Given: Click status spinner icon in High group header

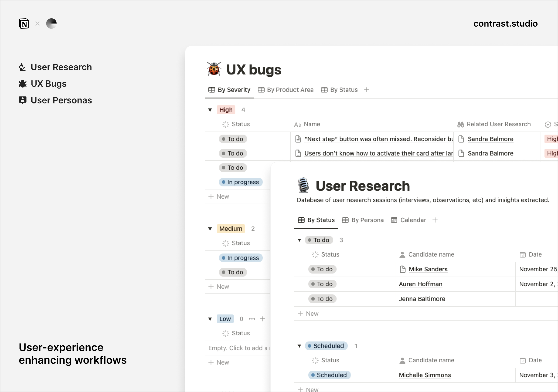Looking at the screenshot, I should click(x=226, y=125).
